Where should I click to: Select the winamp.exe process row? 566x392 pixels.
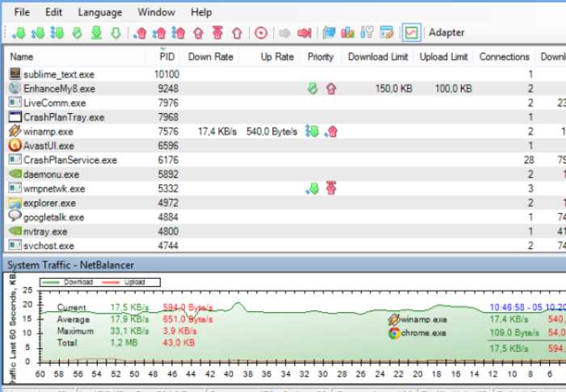tap(285, 132)
